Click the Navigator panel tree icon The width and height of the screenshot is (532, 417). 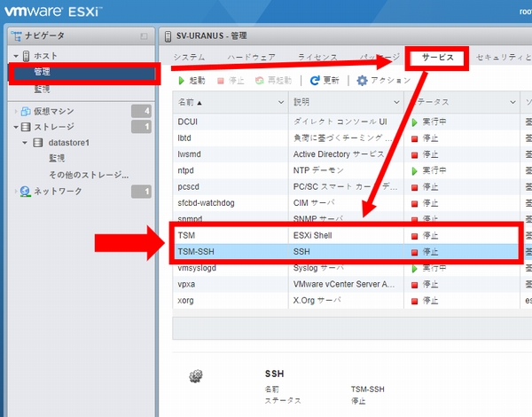click(x=16, y=35)
